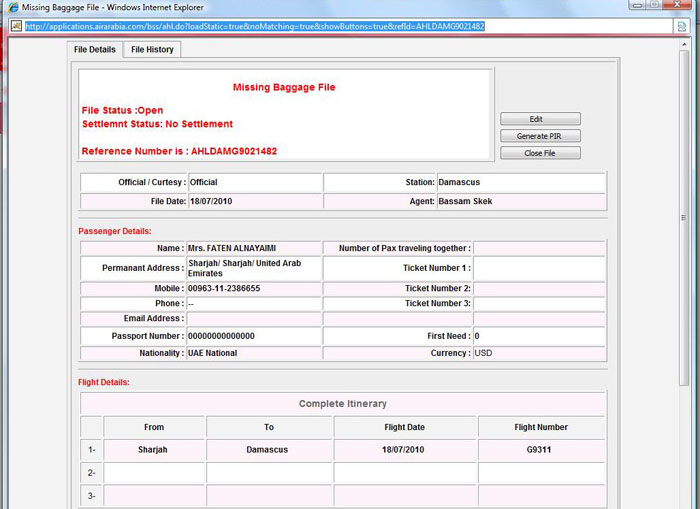Click the empty Email Address field
Image resolution: width=700 pixels, height=509 pixels.
[253, 319]
